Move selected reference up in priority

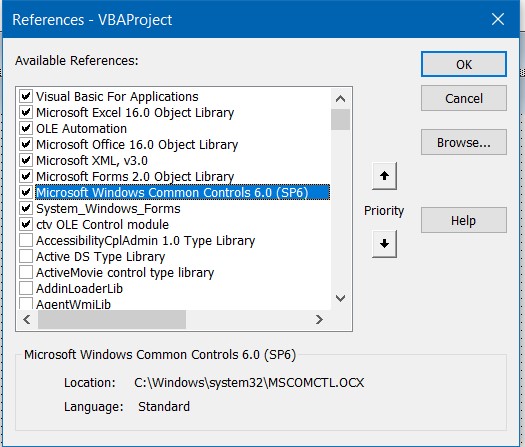[384, 176]
